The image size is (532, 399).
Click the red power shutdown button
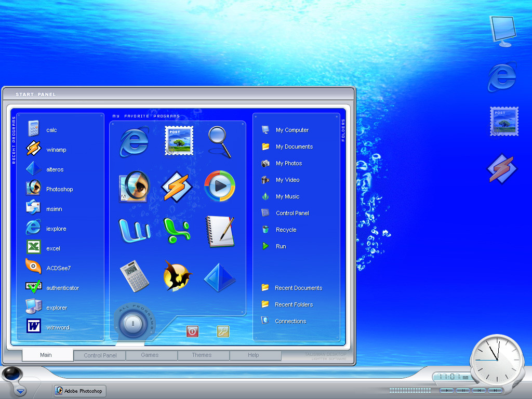tap(192, 331)
